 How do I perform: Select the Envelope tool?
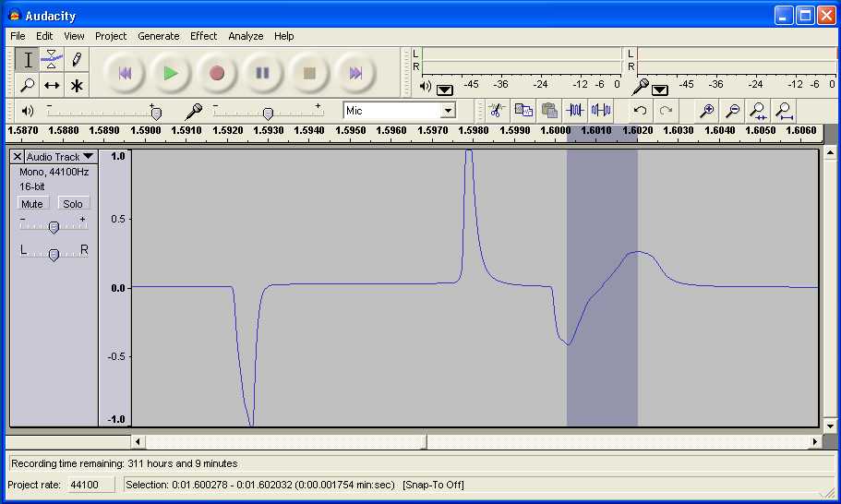pyautogui.click(x=52, y=60)
